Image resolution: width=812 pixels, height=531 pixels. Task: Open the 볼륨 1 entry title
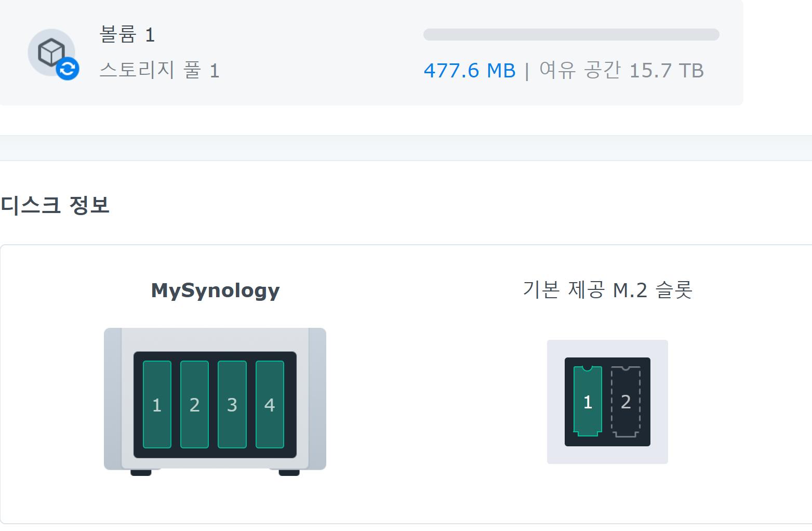pos(127,35)
